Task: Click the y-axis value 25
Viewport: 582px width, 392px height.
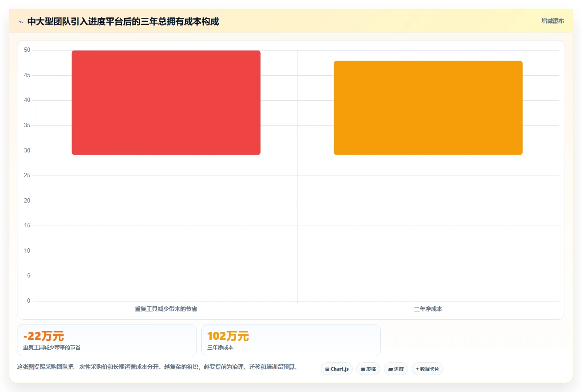Action: 27,176
